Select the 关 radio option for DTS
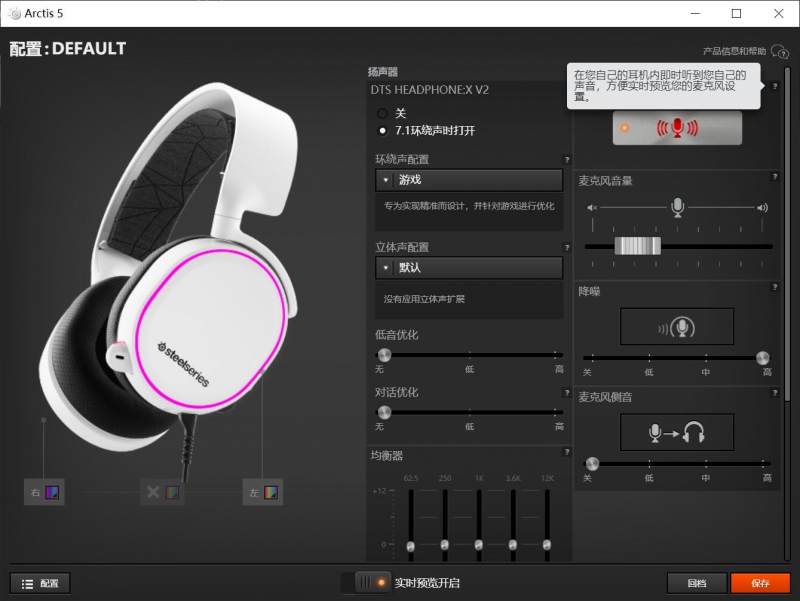Image resolution: width=800 pixels, height=601 pixels. tap(382, 113)
